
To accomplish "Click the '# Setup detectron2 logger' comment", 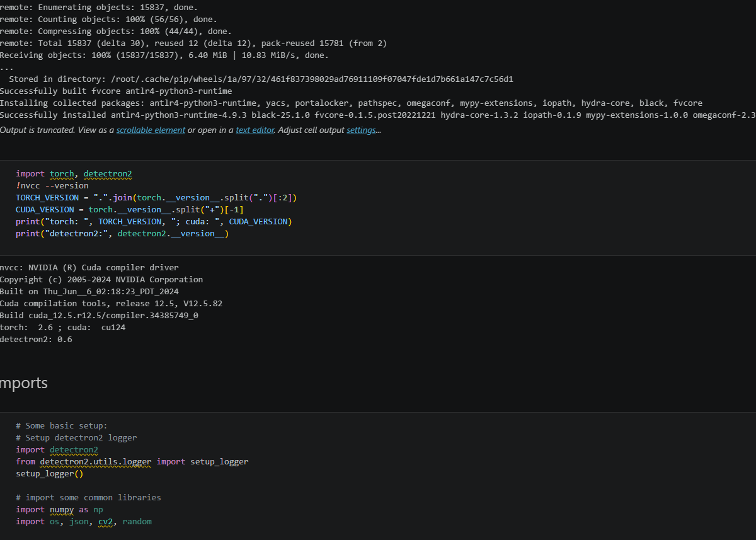I will point(76,437).
